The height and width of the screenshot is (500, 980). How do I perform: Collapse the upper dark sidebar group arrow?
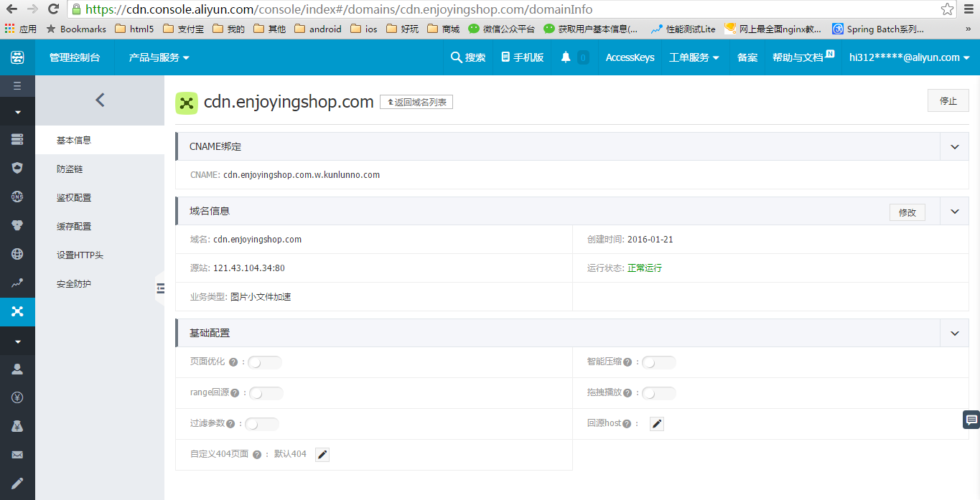pos(17,112)
